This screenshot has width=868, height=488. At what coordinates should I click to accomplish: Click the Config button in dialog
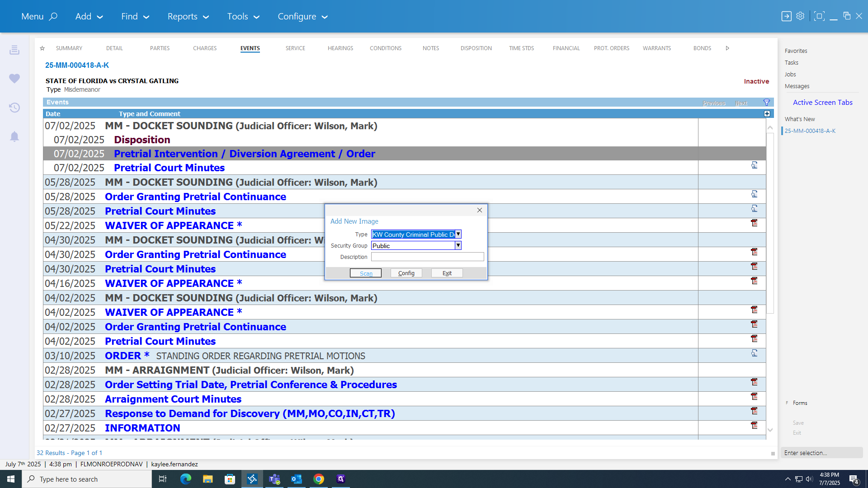coord(406,273)
